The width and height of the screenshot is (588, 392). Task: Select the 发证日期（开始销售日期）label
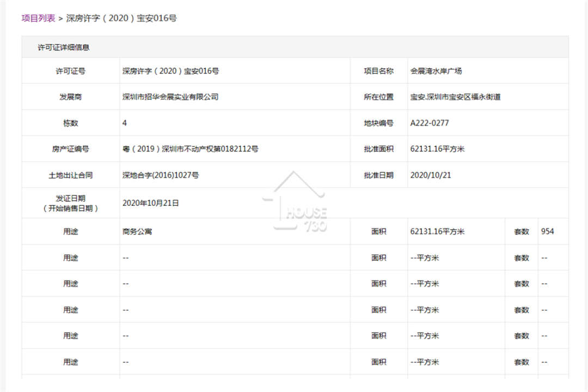tap(70, 203)
